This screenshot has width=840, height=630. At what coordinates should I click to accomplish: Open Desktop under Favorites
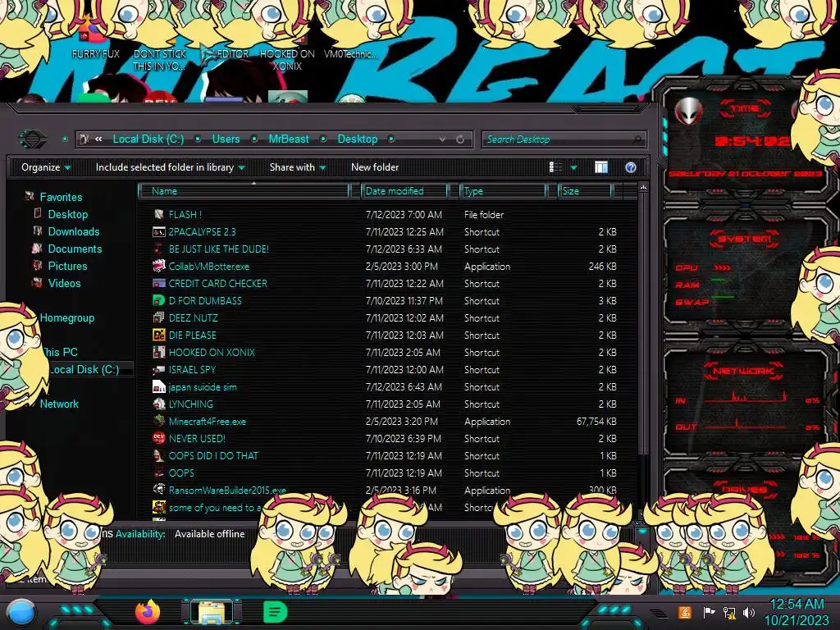click(x=67, y=214)
